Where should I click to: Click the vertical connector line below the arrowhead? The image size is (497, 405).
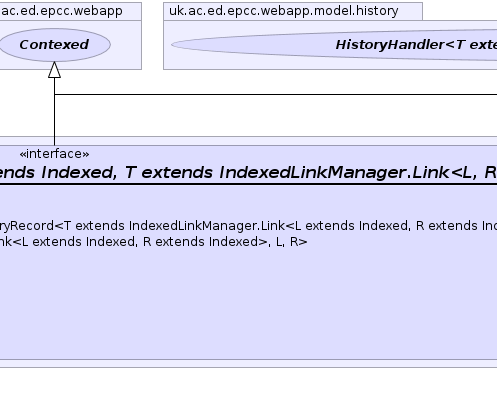[x=54, y=111]
